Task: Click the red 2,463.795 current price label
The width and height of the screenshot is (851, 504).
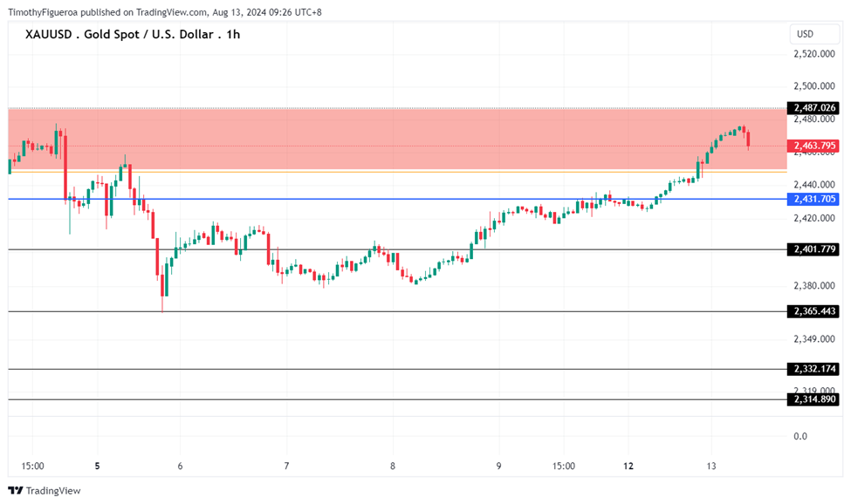Action: 814,146
